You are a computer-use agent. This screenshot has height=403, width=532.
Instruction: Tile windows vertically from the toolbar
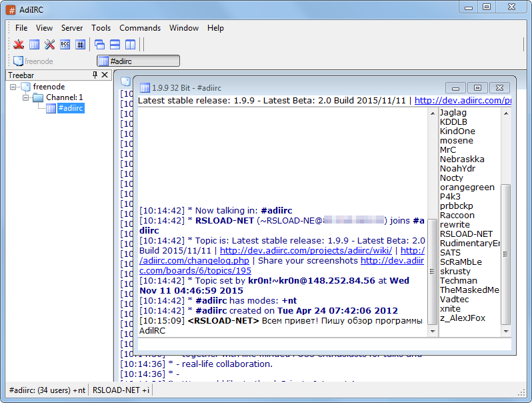(x=130, y=45)
